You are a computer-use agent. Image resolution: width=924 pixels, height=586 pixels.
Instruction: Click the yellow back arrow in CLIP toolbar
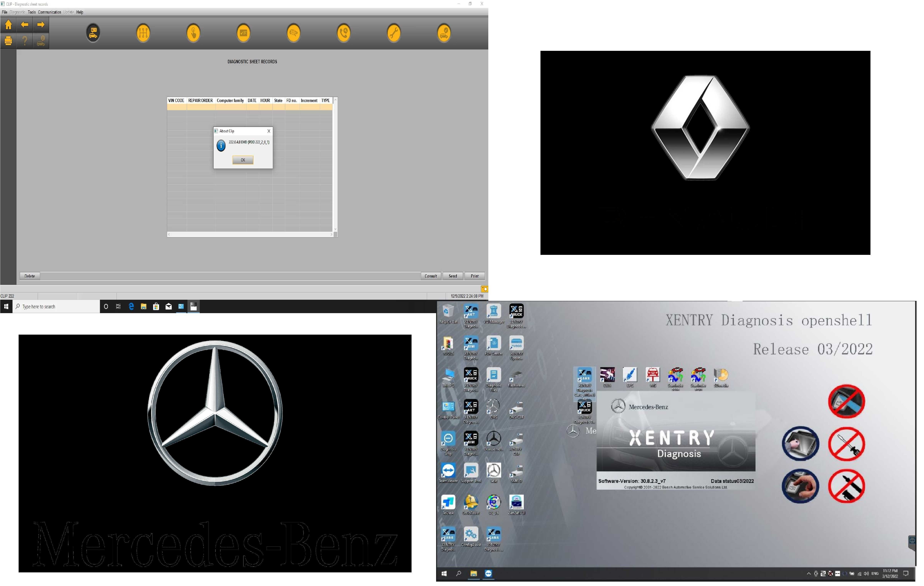click(25, 25)
